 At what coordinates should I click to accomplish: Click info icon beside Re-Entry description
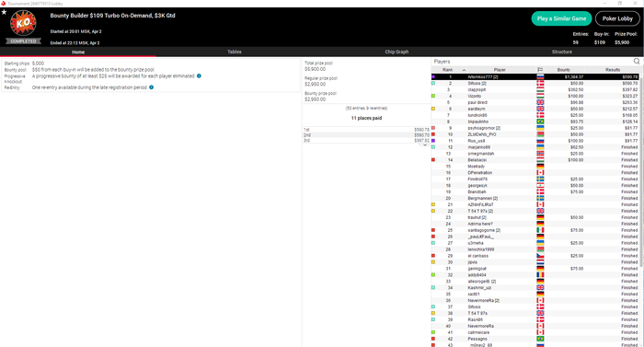click(x=151, y=87)
